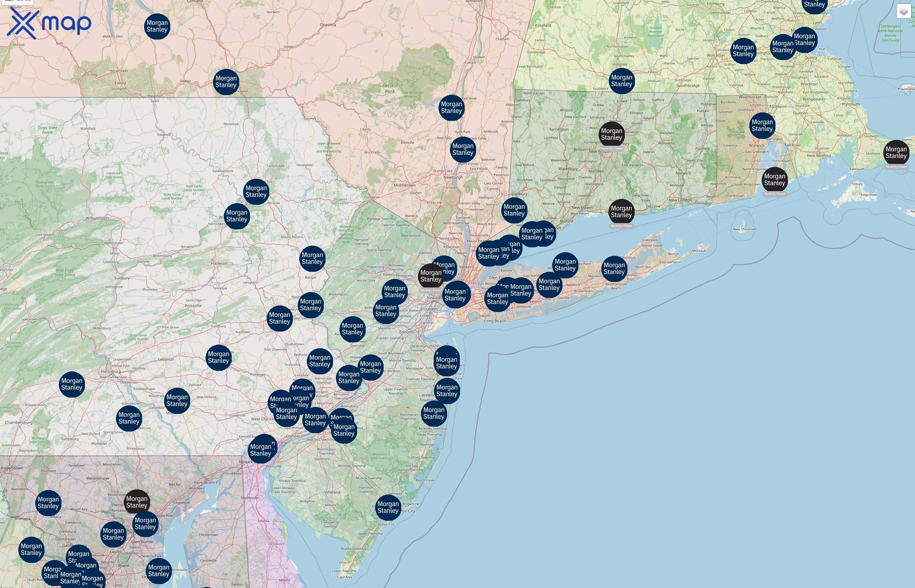Select closed Morgan Stanley marker near Parsippany
The width and height of the screenshot is (915, 588).
pos(431,276)
